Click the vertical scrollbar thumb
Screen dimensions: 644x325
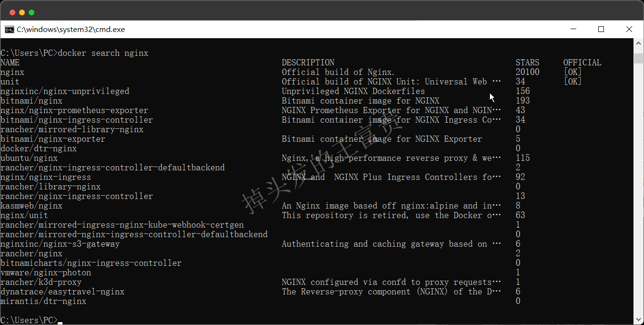click(x=638, y=58)
